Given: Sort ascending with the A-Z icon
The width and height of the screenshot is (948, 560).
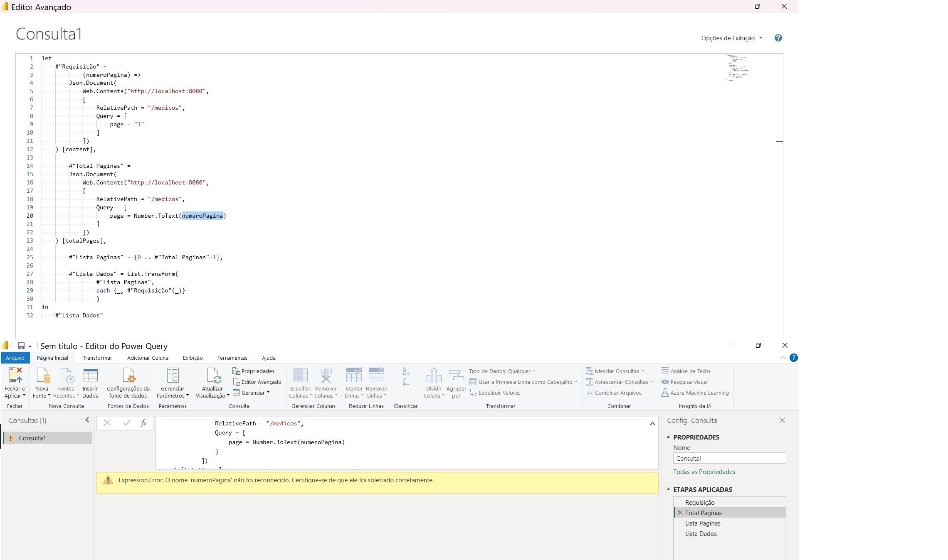Looking at the screenshot, I should (406, 371).
